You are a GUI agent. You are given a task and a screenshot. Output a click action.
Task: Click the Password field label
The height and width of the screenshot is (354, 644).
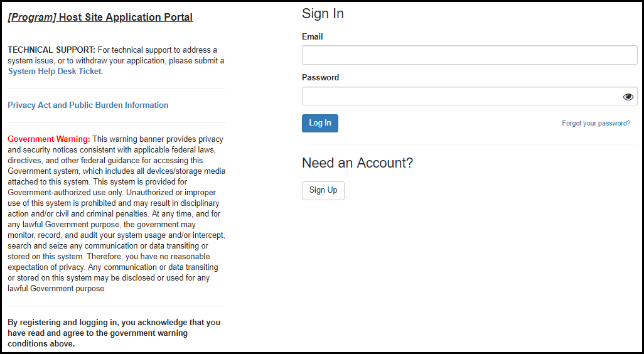pyautogui.click(x=320, y=78)
